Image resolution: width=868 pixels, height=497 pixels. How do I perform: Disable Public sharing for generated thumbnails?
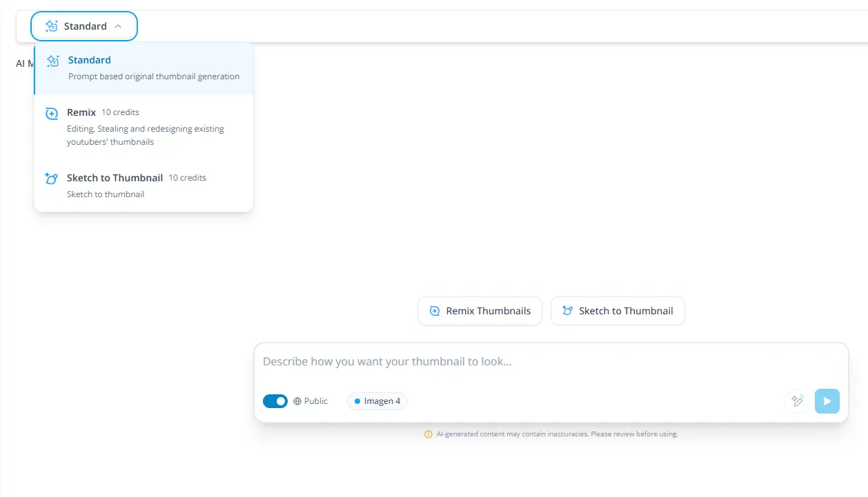click(275, 400)
